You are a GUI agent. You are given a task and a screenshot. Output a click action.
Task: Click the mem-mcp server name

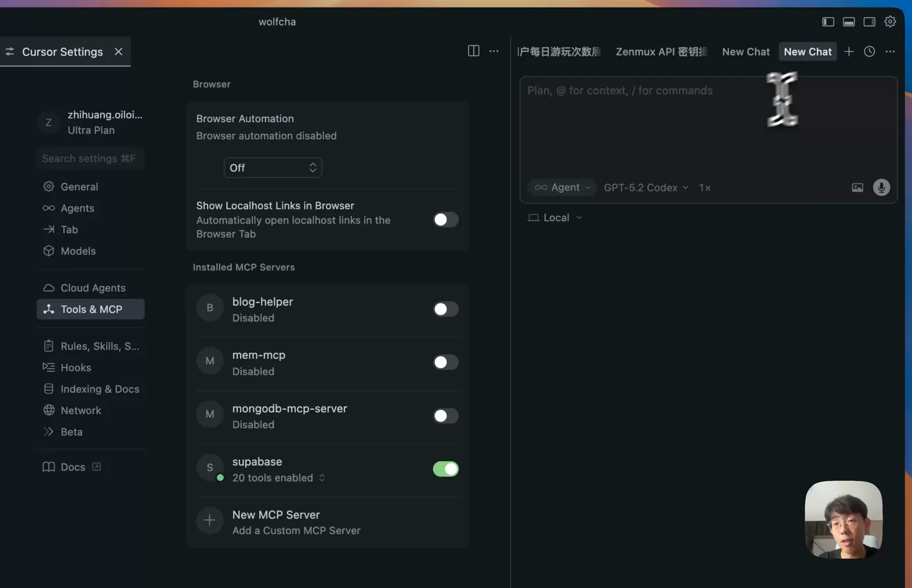[x=259, y=354]
